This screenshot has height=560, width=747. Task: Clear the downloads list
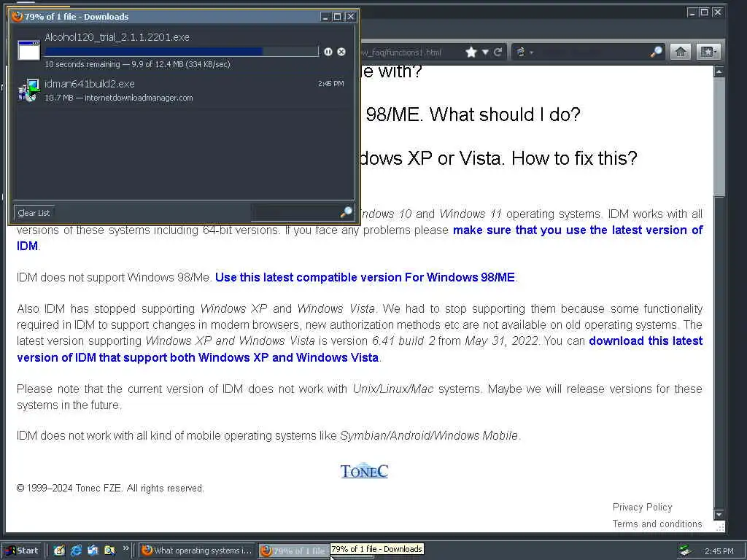34,213
